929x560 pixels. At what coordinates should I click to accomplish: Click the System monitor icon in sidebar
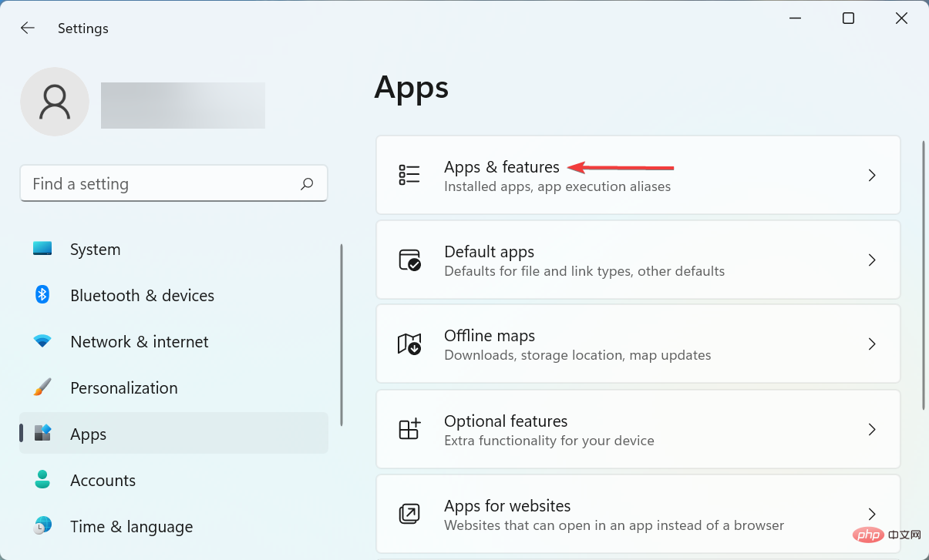pyautogui.click(x=42, y=249)
